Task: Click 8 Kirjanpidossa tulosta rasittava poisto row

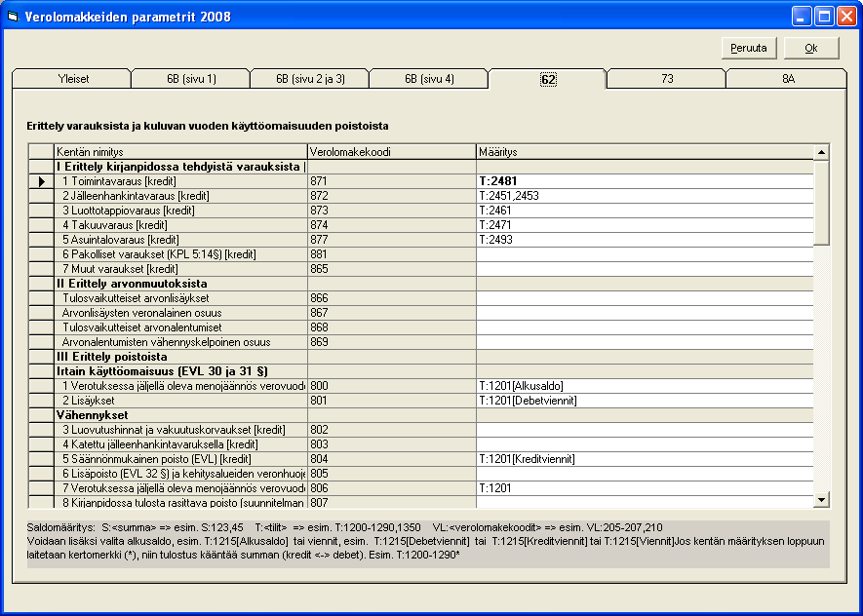Action: 181,502
